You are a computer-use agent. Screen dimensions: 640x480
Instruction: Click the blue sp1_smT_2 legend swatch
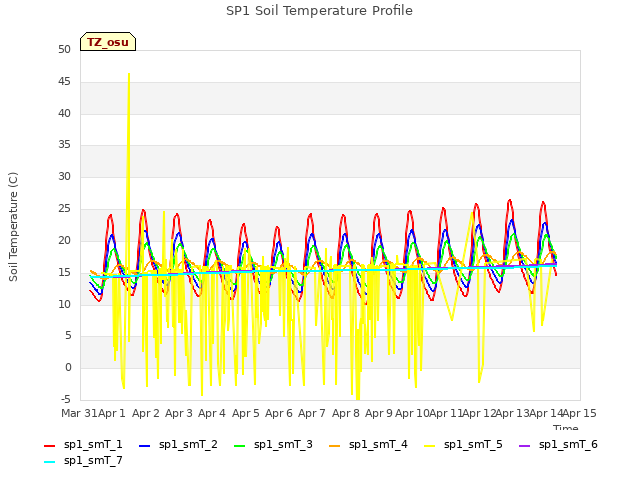pyautogui.click(x=144, y=446)
